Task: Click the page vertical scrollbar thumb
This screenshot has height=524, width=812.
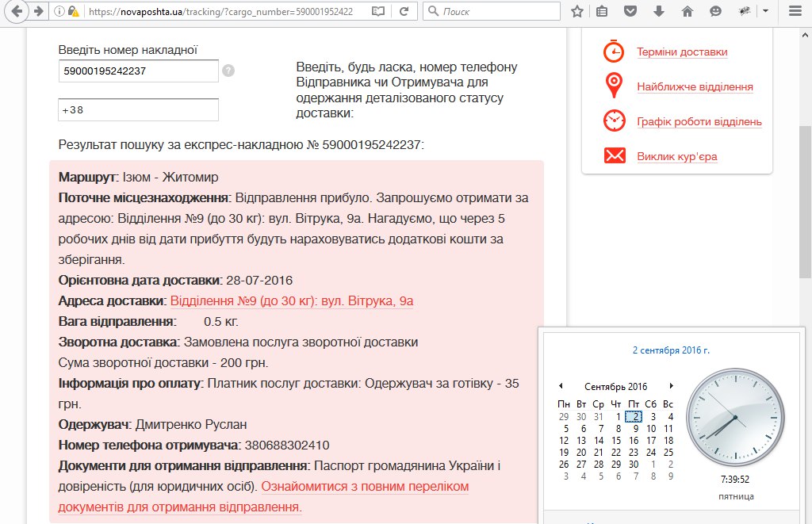Action: (x=805, y=202)
